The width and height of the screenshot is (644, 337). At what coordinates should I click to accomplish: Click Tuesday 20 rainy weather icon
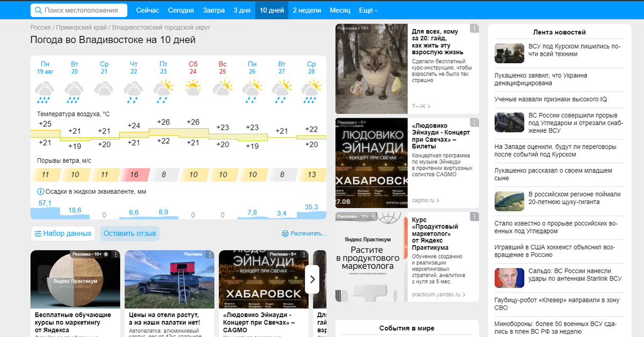75,91
